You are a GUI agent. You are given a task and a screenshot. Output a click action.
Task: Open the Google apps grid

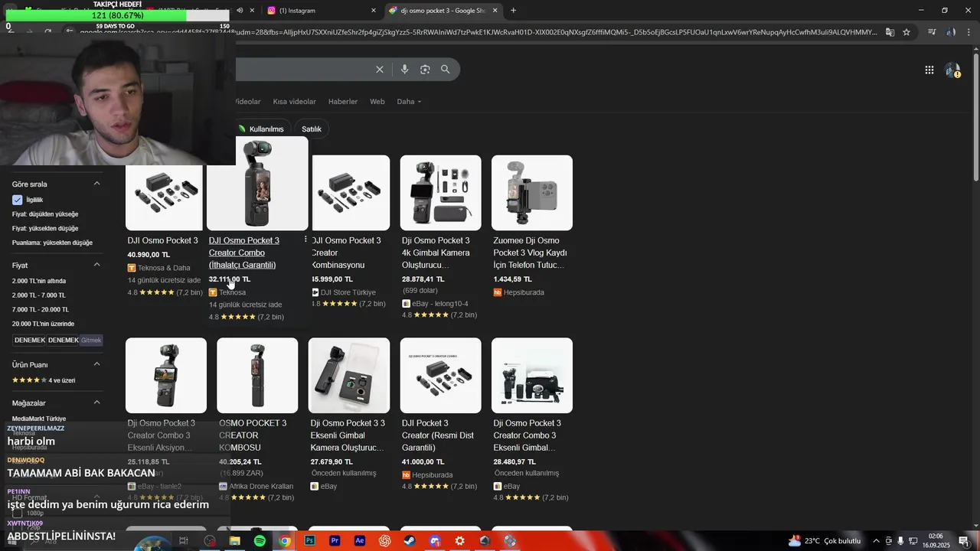929,70
